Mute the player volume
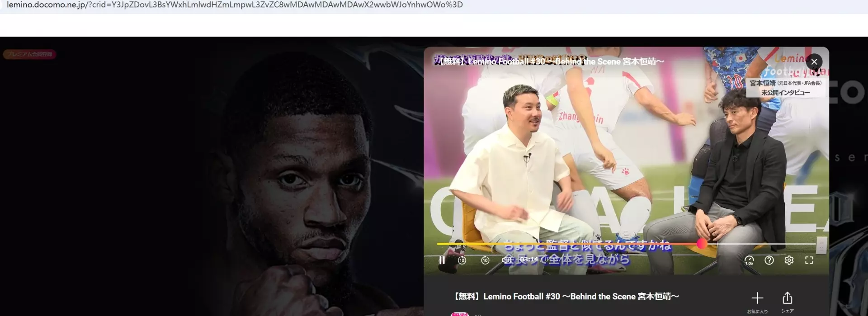 (507, 260)
